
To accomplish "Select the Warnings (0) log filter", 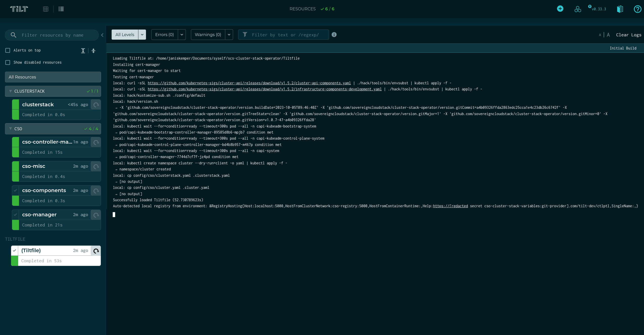I will click(208, 35).
